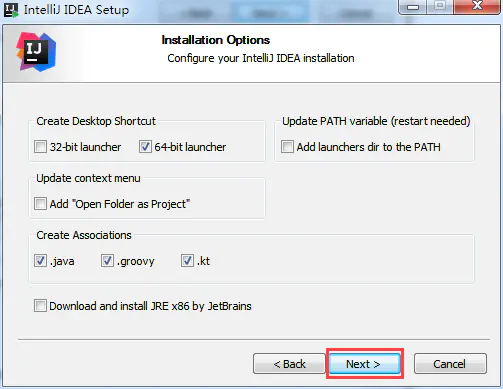The image size is (503, 389).
Task: Go back with the < Back button
Action: tap(289, 364)
